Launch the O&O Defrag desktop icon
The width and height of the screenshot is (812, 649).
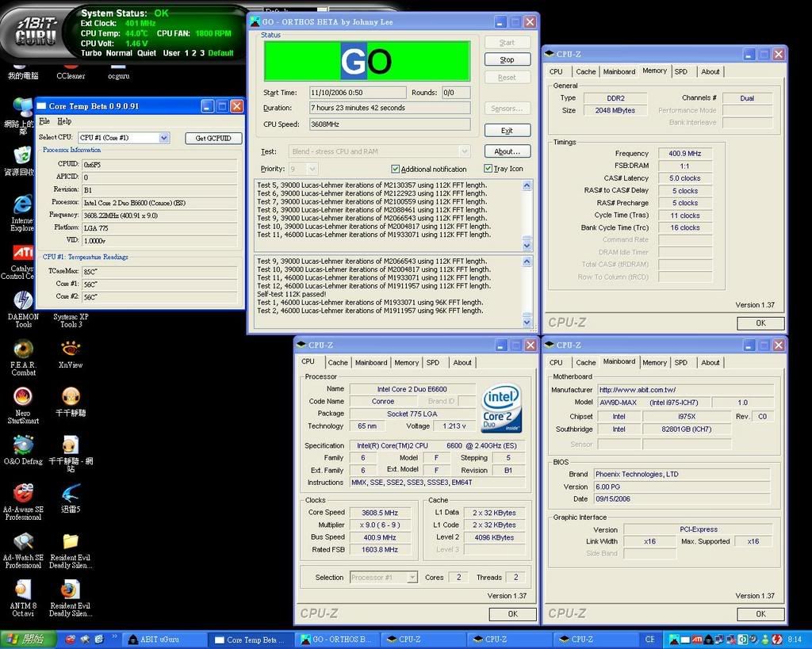pos(23,450)
